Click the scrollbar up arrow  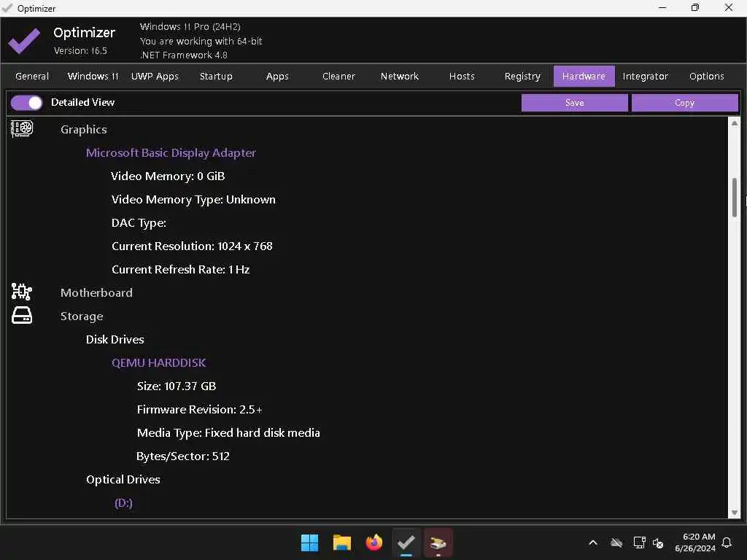(x=734, y=123)
